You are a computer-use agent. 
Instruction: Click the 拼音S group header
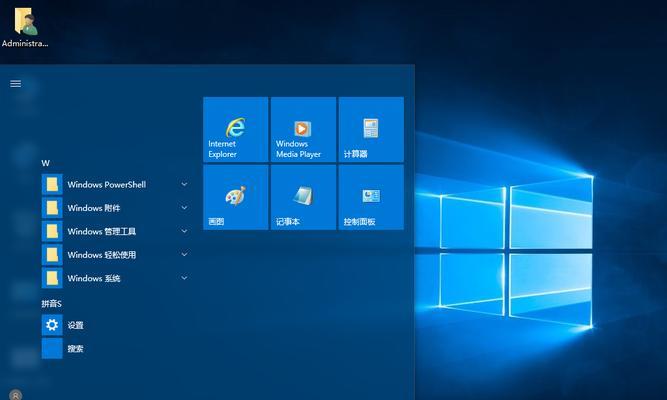tap(51, 303)
